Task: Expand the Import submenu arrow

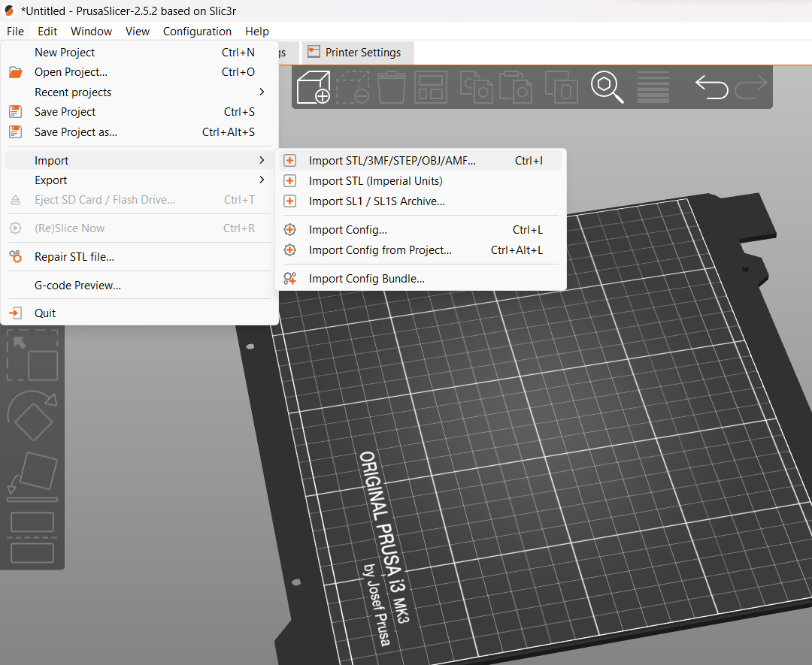Action: 261,160
